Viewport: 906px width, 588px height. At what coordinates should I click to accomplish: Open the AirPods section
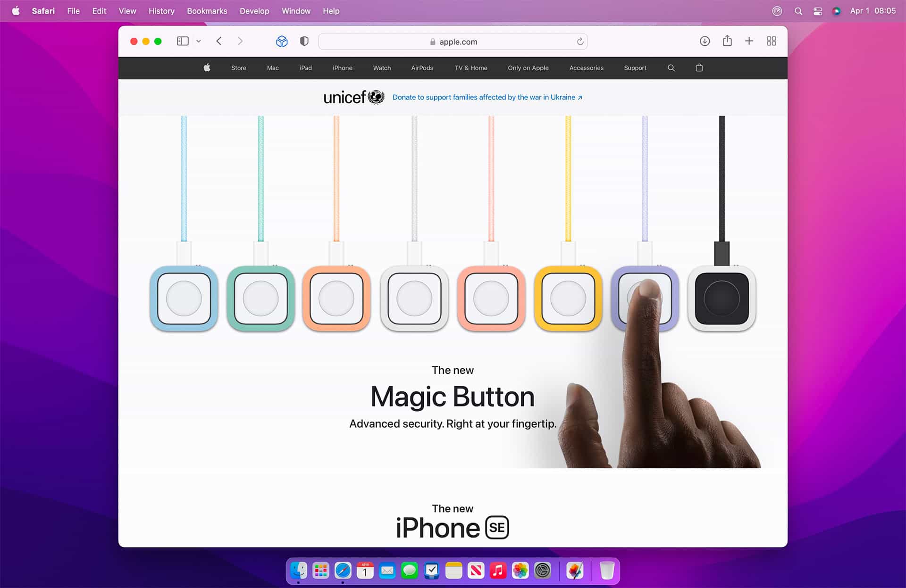point(422,68)
